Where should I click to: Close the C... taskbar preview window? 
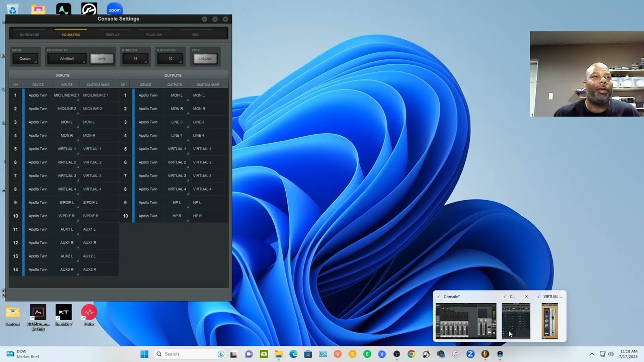click(x=526, y=297)
